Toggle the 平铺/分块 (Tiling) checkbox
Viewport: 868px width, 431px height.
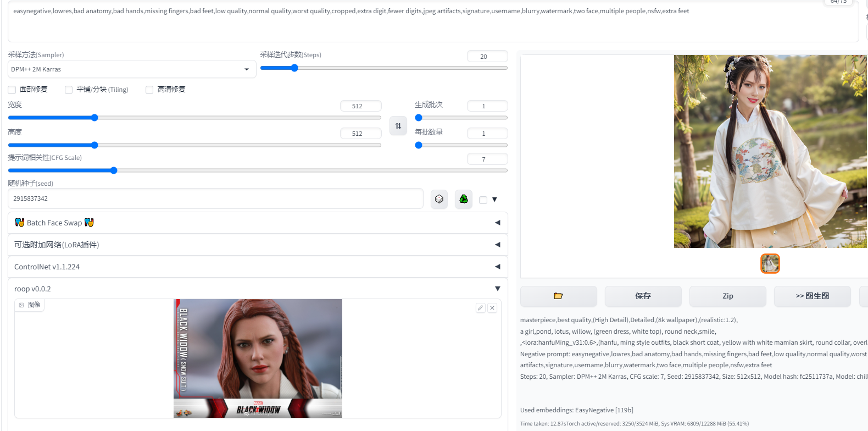[69, 90]
